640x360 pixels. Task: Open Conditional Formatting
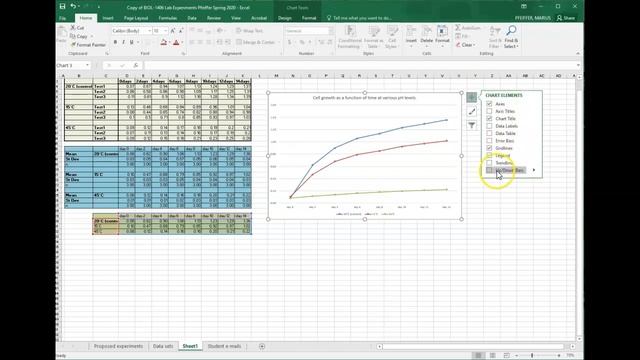349,37
